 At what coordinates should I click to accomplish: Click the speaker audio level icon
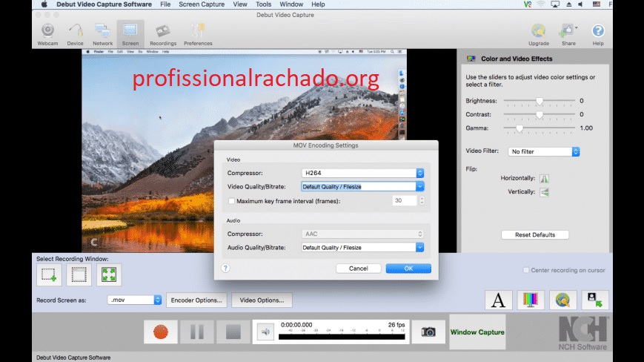coord(266,332)
